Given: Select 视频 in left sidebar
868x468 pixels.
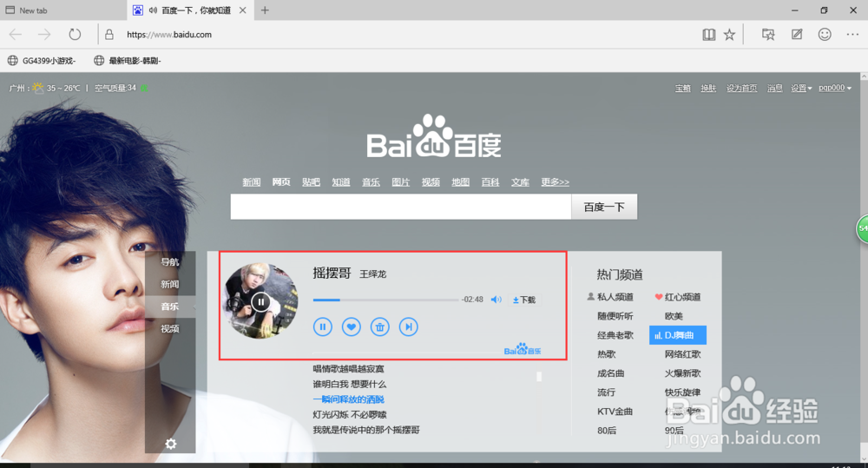Looking at the screenshot, I should (170, 328).
